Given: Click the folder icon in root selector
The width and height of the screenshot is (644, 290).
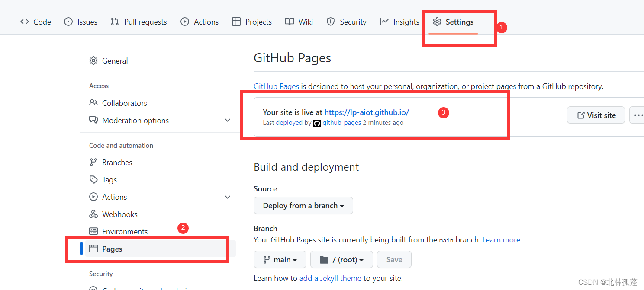Looking at the screenshot, I should tap(324, 260).
